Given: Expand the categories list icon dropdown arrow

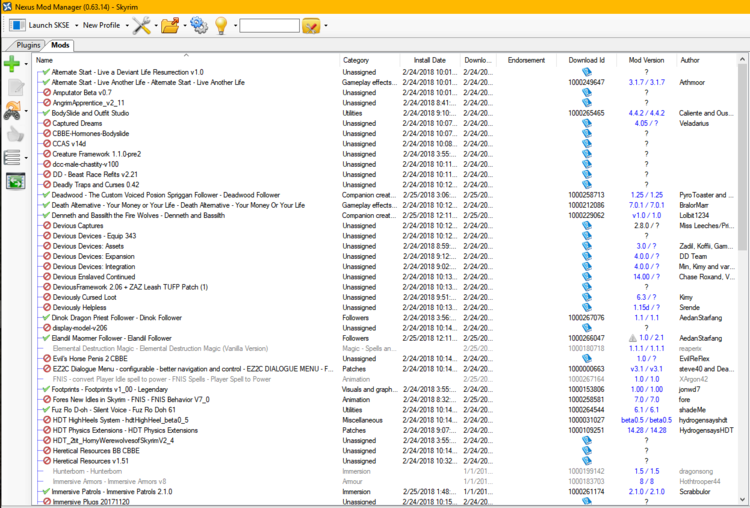Looking at the screenshot, I should tap(26, 157).
